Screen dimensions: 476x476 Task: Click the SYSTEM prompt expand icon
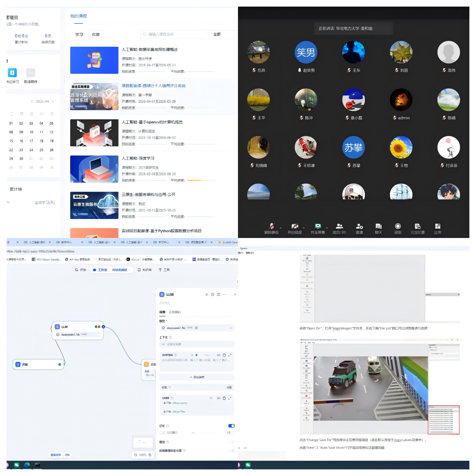point(230,355)
